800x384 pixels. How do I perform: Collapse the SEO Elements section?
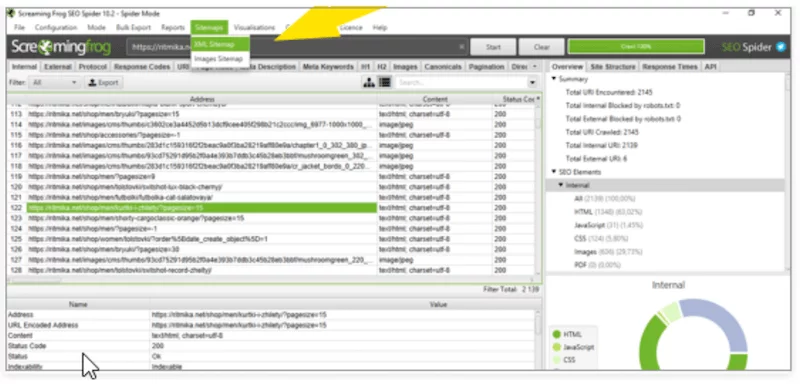pyautogui.click(x=554, y=172)
